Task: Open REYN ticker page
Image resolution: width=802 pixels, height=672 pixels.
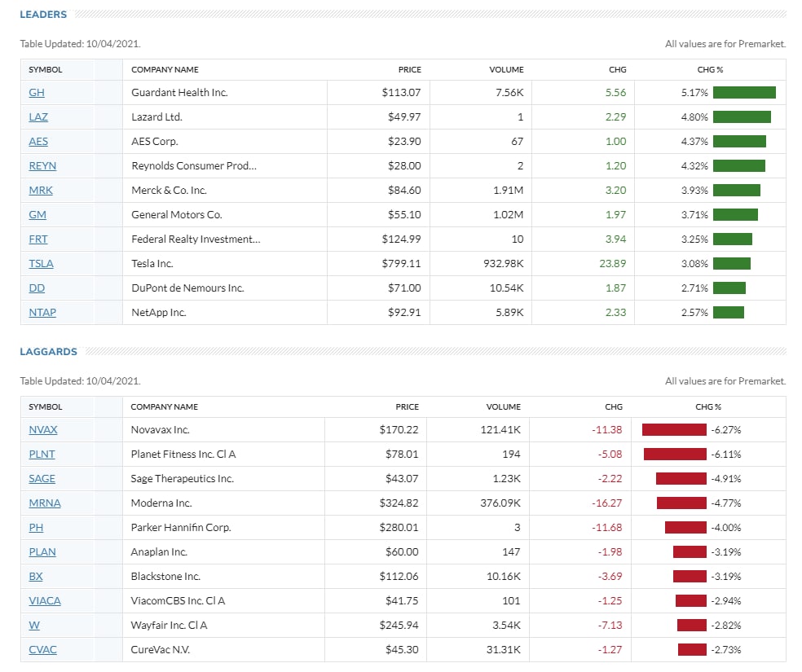Action: coord(42,166)
